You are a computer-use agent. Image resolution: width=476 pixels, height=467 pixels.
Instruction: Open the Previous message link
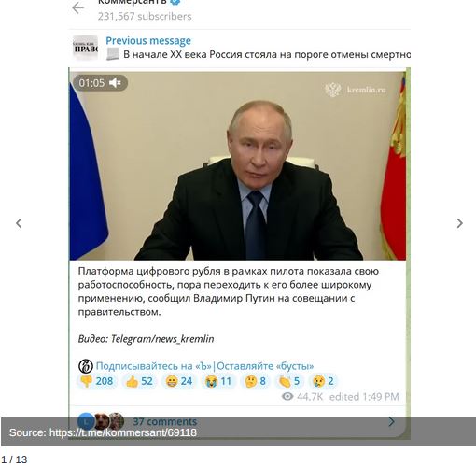coord(148,41)
